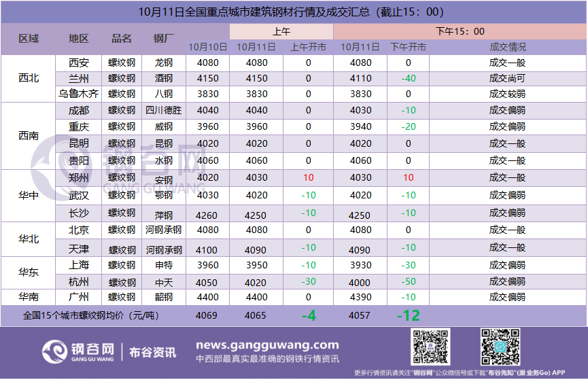Click the 西安 city cell

pyautogui.click(x=79, y=63)
